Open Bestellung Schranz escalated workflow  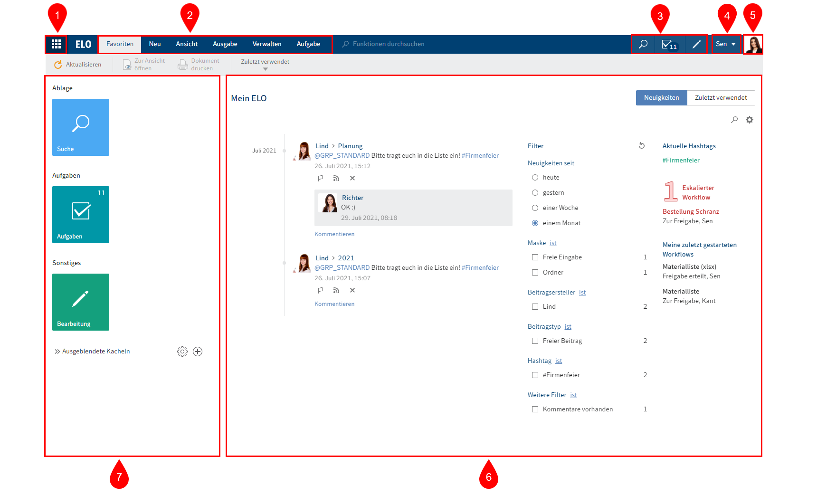click(691, 212)
